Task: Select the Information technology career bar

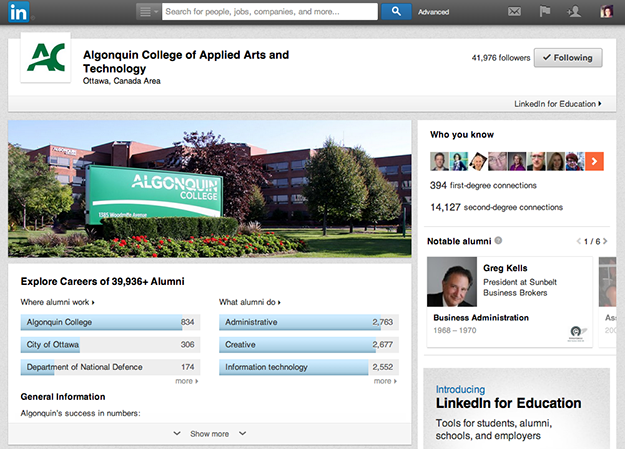Action: 309,367
